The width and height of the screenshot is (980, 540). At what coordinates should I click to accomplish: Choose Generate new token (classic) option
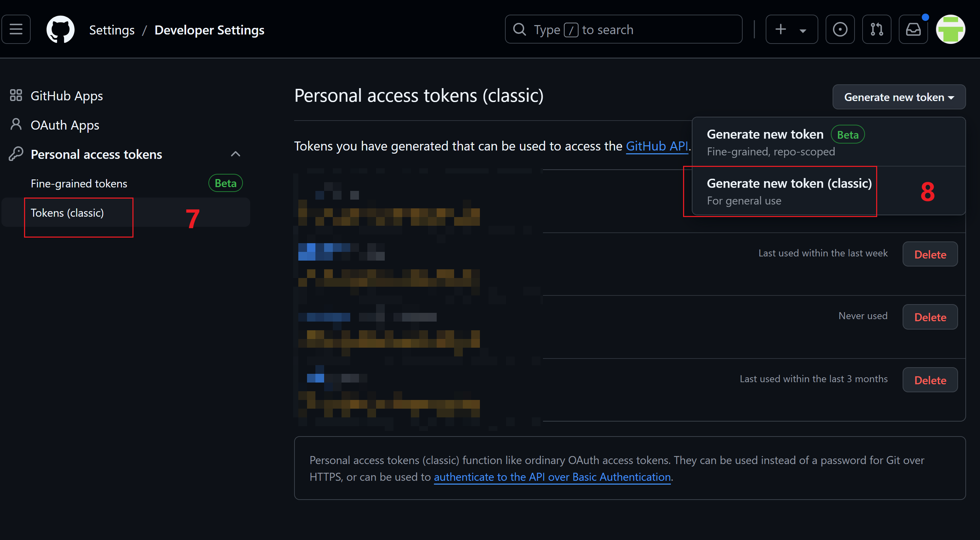pos(829,191)
